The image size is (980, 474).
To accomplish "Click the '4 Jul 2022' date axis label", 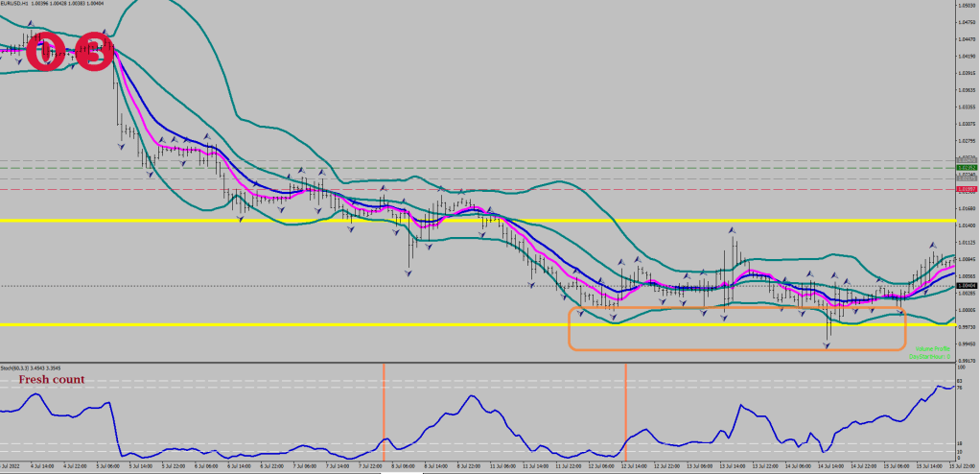I will pyautogui.click(x=13, y=467).
